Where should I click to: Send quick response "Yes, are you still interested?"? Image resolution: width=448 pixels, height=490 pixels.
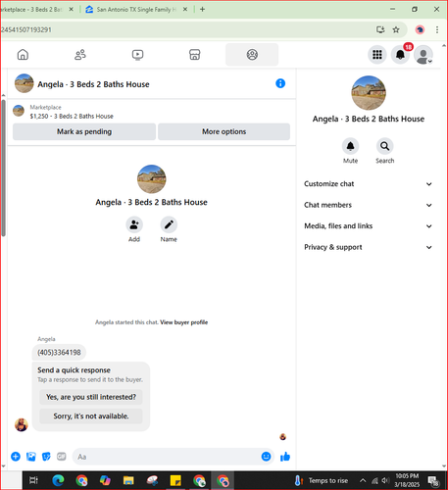click(x=91, y=397)
